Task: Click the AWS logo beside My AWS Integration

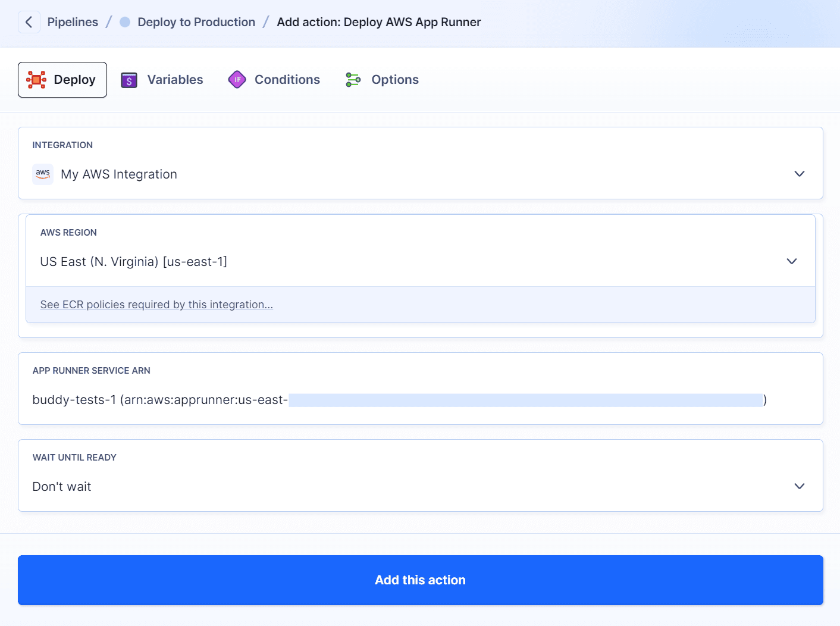Action: click(42, 174)
